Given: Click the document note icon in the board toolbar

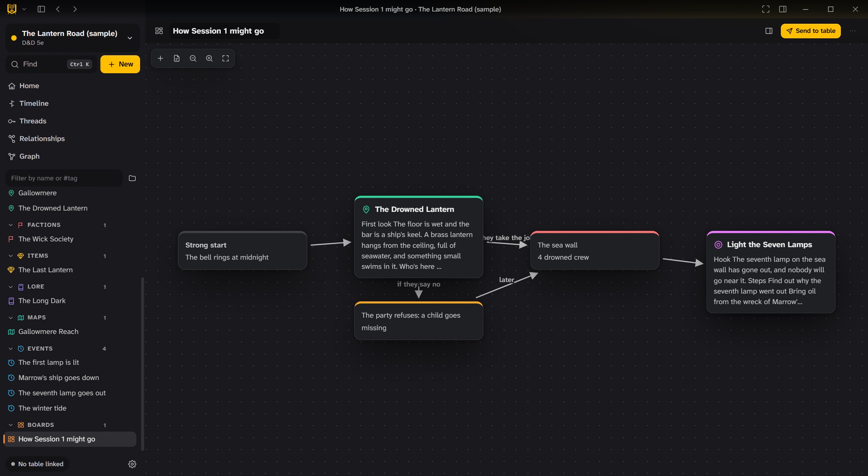Looking at the screenshot, I should click(177, 58).
